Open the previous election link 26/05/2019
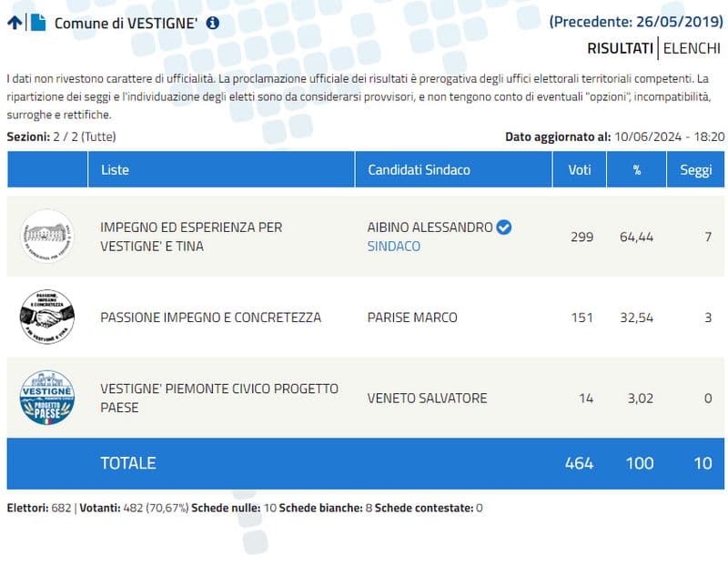Viewport: 728px width, 566px height. point(636,21)
